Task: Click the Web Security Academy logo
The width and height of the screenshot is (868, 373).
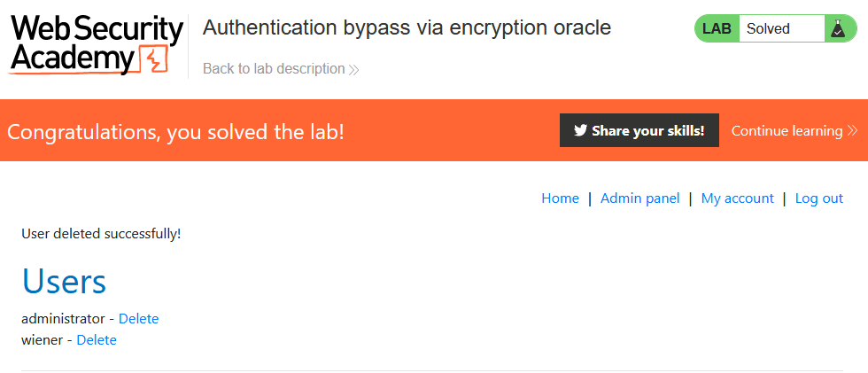Action: 96,44
